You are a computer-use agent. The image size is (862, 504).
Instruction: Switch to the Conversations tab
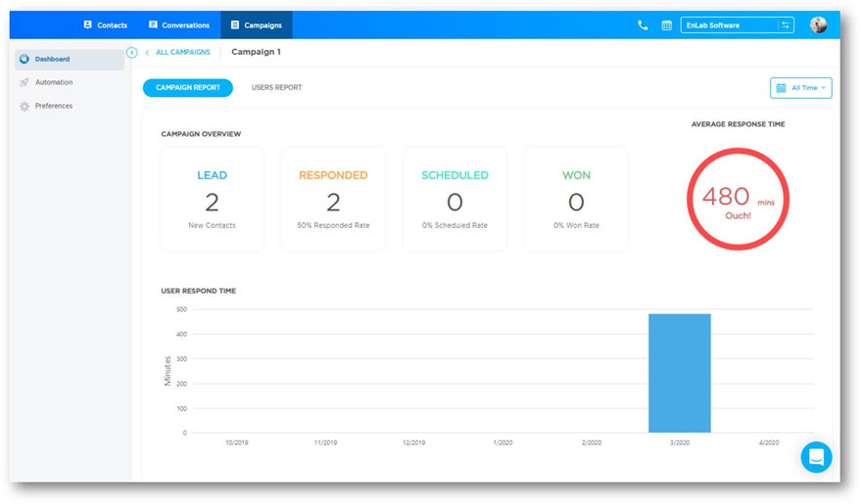coord(178,25)
